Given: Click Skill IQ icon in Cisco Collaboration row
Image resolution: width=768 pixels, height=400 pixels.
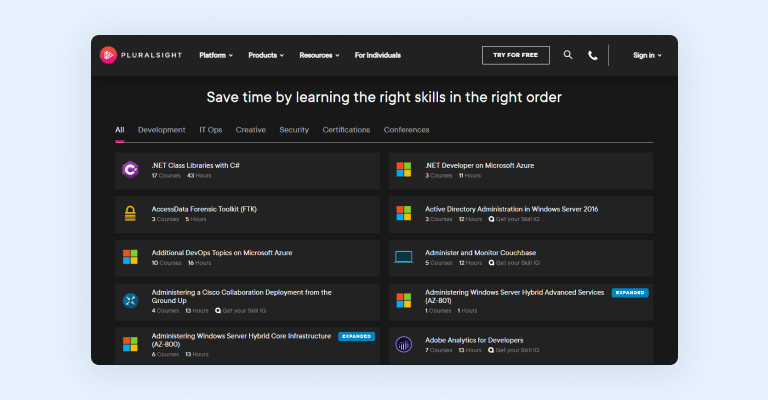Looking at the screenshot, I should [218, 311].
